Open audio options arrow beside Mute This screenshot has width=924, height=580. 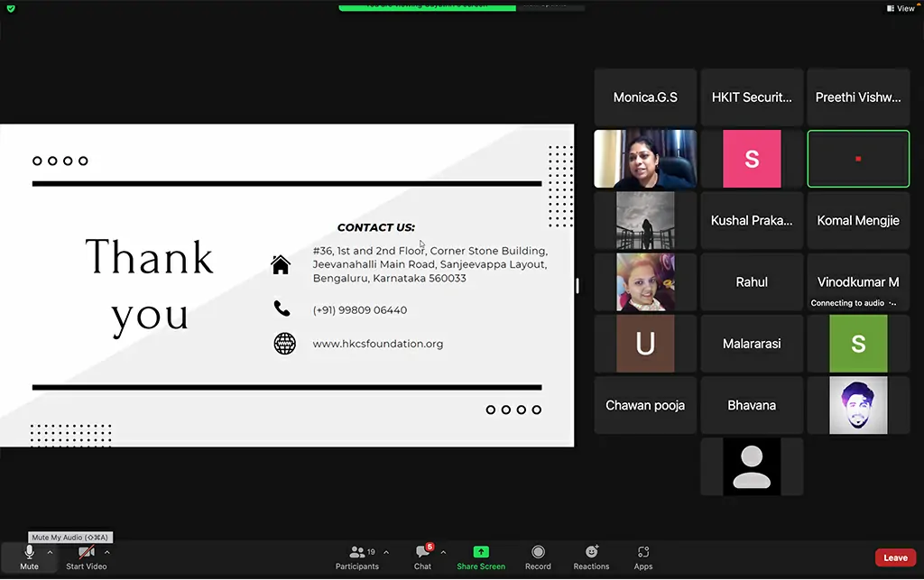(51, 552)
